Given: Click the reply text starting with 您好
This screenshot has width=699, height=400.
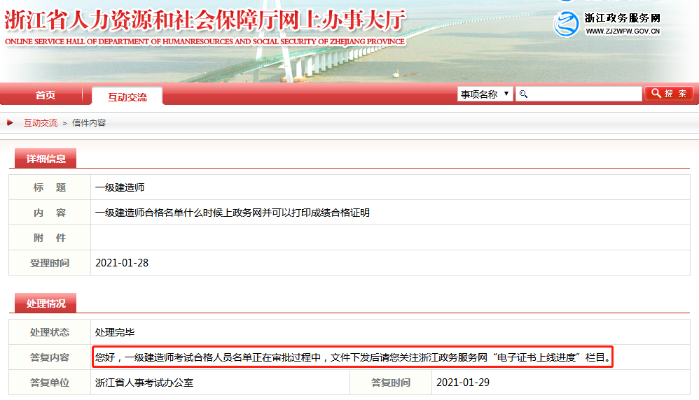Looking at the screenshot, I should point(353,357).
